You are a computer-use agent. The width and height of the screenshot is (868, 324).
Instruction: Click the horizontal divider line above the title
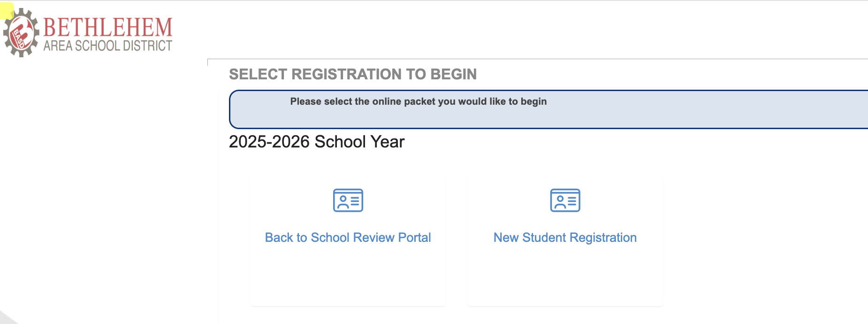coord(516,59)
